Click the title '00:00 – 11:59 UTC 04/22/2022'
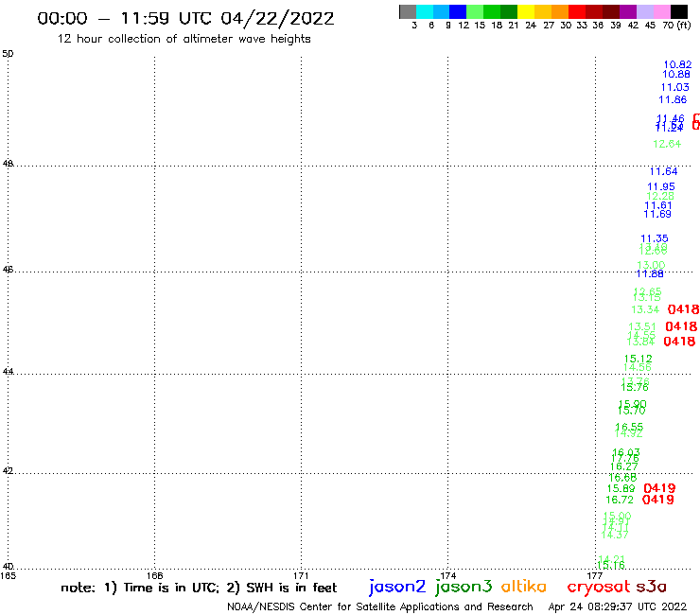The height and width of the screenshot is (615, 700). [185, 18]
